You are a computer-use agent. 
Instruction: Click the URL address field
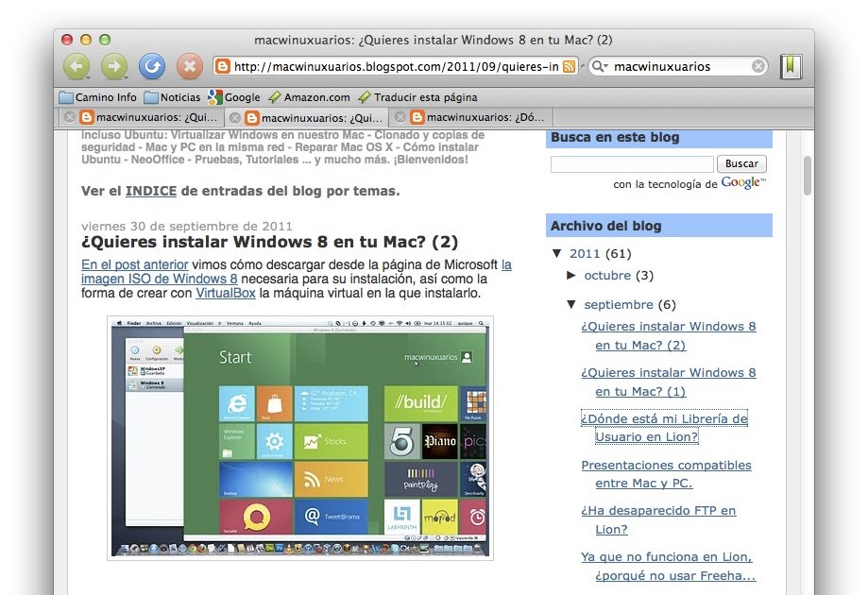point(396,67)
